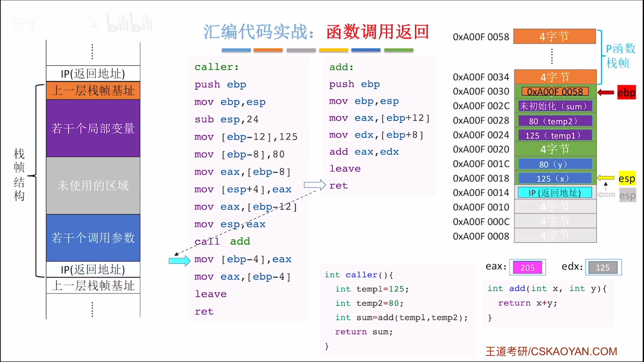Click the leave instruction in add function
The width and height of the screenshot is (644, 362).
[x=345, y=169]
